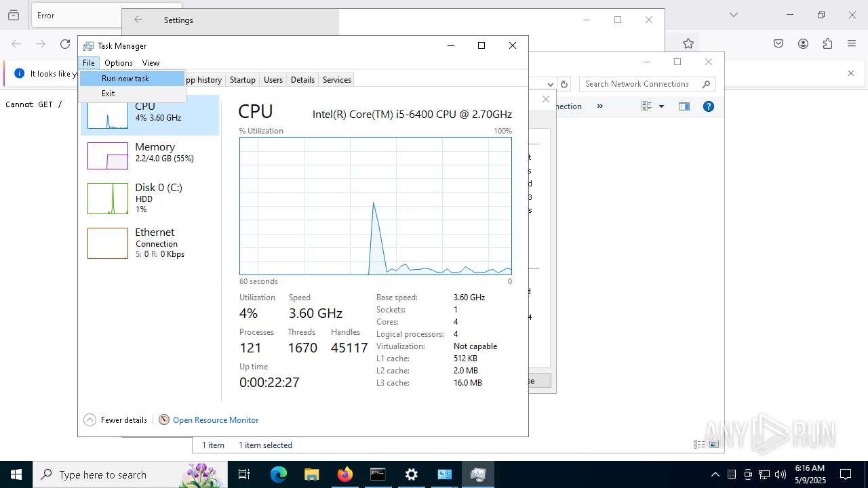Choose Exit from the File menu
The image size is (868, 488).
(x=132, y=94)
